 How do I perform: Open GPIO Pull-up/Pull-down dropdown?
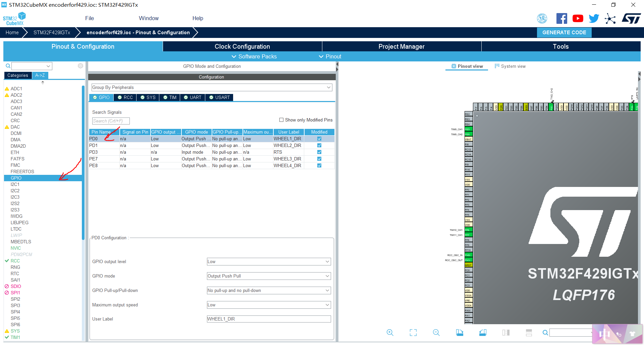pos(269,290)
